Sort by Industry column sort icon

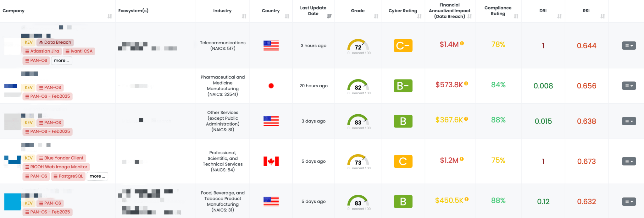244,16
